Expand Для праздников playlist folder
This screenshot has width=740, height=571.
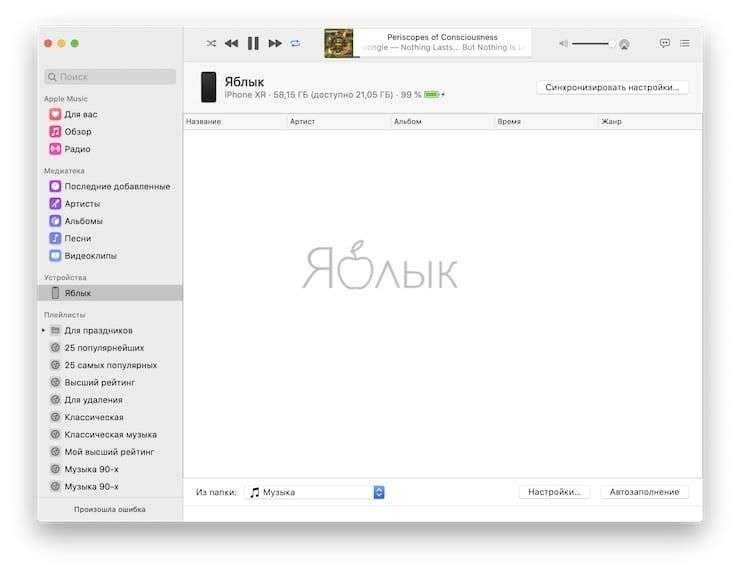pos(43,330)
